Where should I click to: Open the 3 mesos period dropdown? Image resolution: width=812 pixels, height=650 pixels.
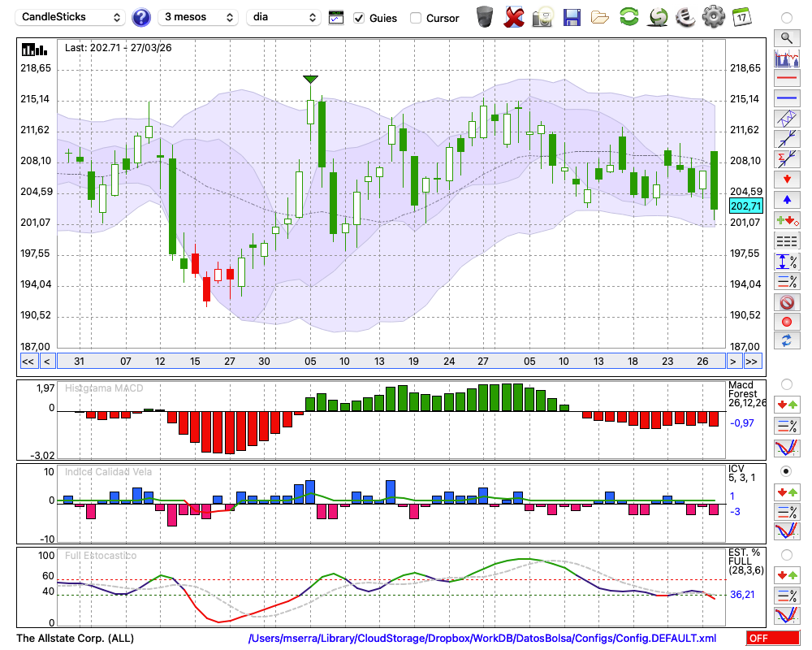coord(198,17)
